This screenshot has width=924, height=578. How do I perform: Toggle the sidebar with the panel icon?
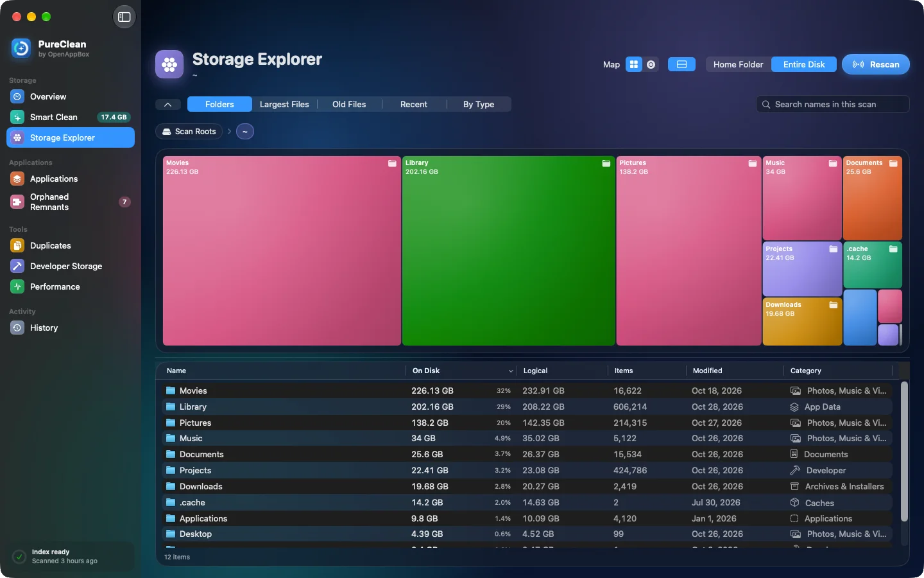(x=124, y=17)
